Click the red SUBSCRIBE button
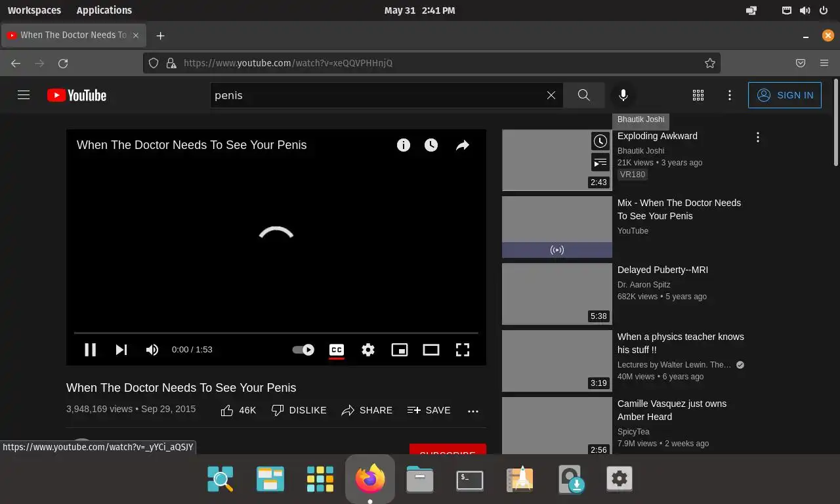Image resolution: width=840 pixels, height=504 pixels. pyautogui.click(x=448, y=449)
